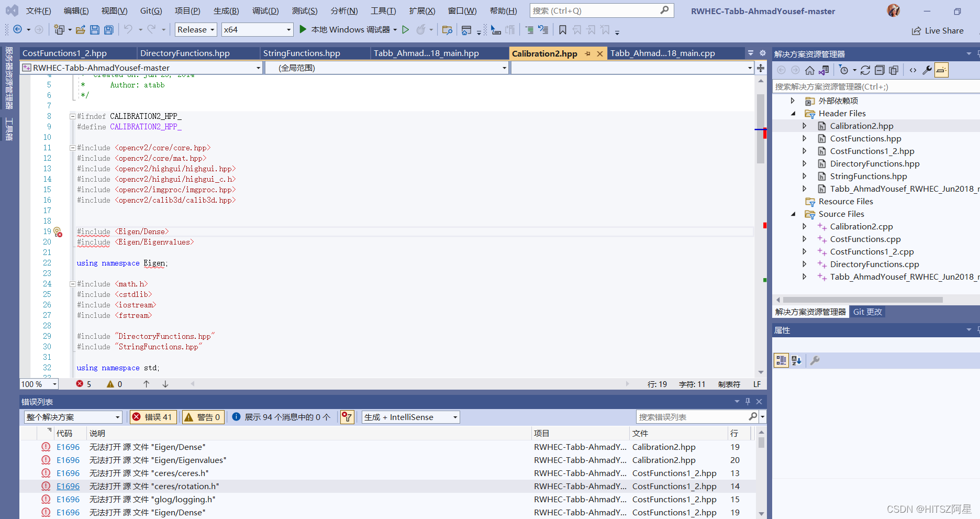Switch to the Git 更改 tab
980x519 pixels.
[867, 312]
